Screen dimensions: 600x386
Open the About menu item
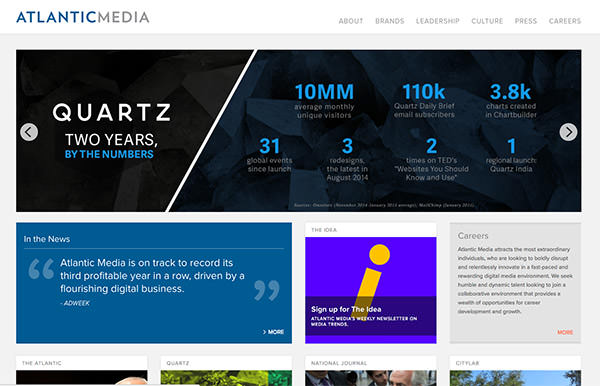point(351,21)
